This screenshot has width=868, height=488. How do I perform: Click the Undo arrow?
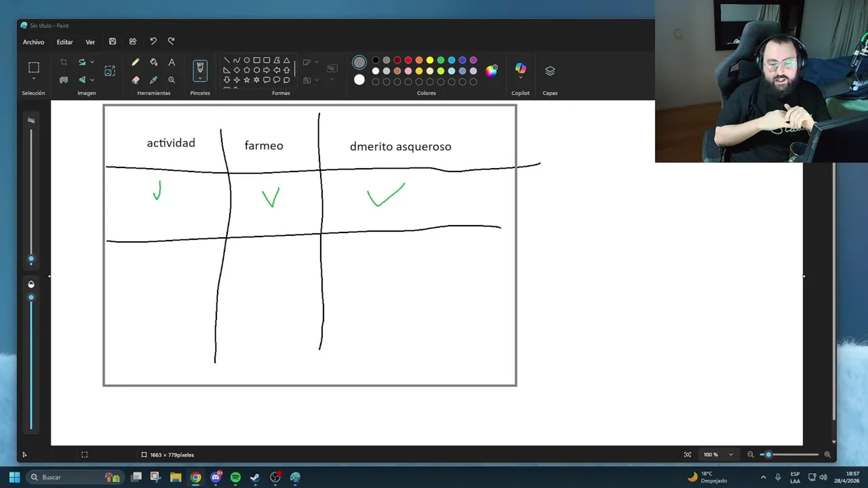(153, 41)
